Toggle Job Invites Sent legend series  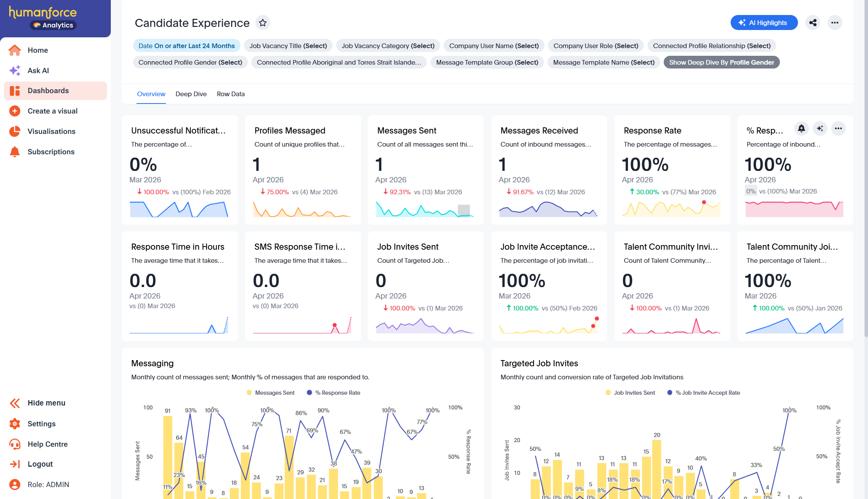point(630,393)
